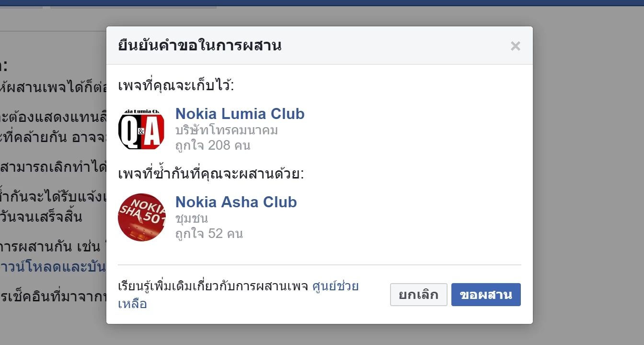Click the dark blue Facebook top bar
This screenshot has width=644, height=345.
[322, 3]
